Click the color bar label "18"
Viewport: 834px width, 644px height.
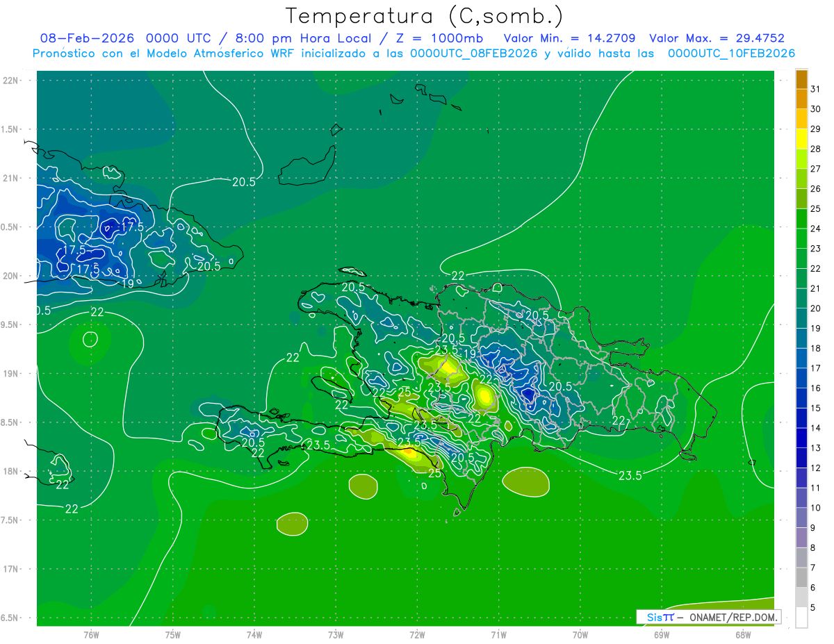click(x=815, y=348)
